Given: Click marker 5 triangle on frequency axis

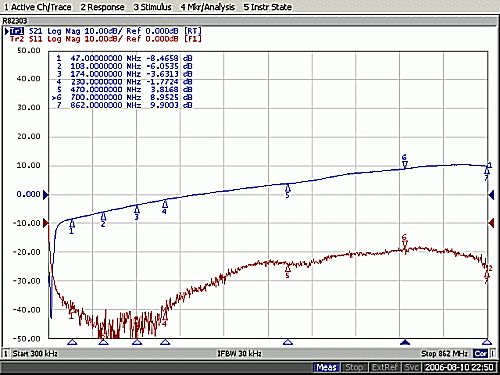Looking at the screenshot, I should 288,342.
